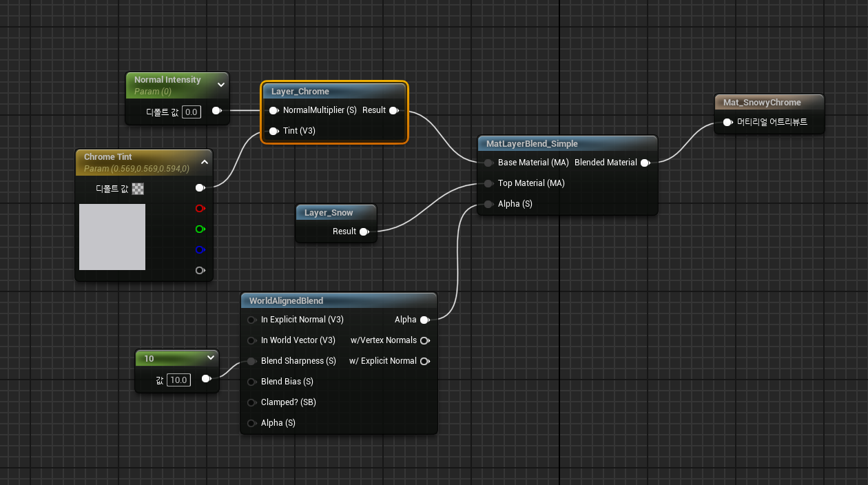This screenshot has width=868, height=485.
Task: Click the w/Vertex Normals output pin
Action: coord(424,340)
